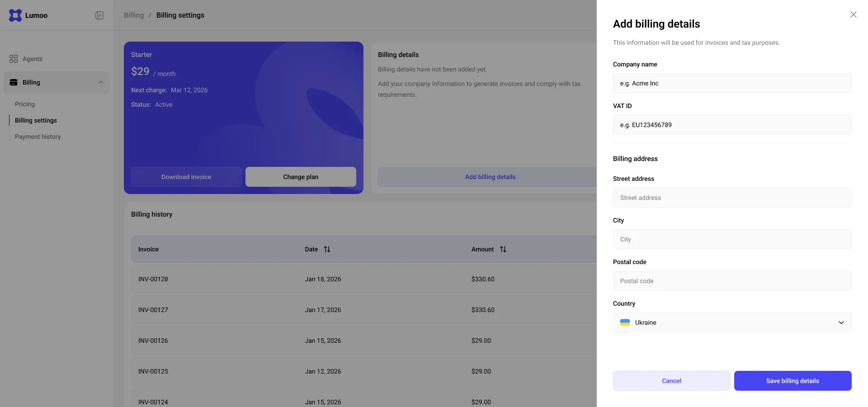Select Billing settings in the sidebar

[36, 120]
